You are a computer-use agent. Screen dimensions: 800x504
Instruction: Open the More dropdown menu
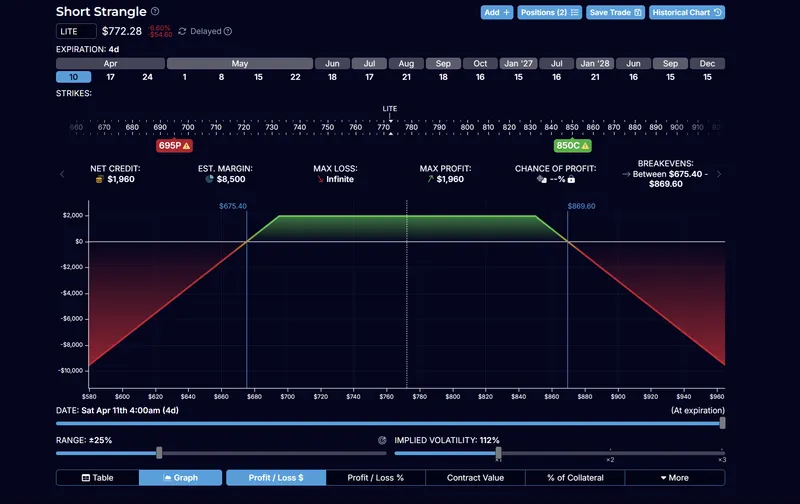pos(674,478)
